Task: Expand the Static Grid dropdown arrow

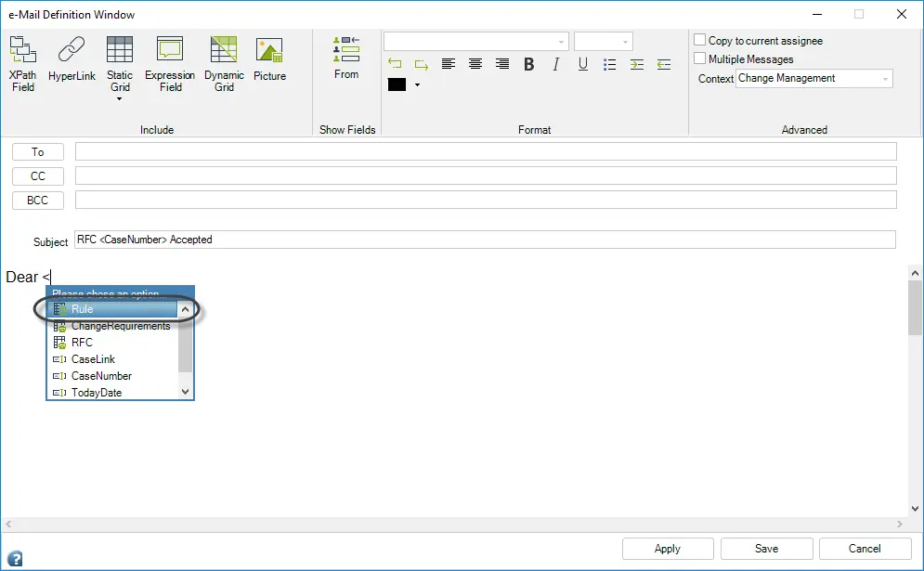Action: point(120,99)
